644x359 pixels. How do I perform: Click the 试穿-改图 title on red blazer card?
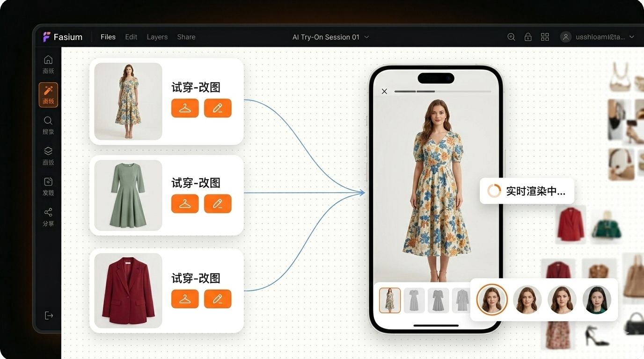coord(196,278)
